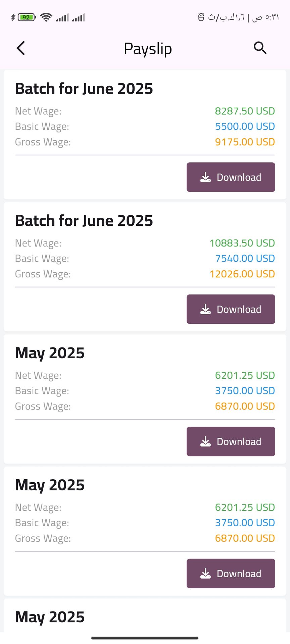Click the download arrow icon under 9175.00 USD gross wage
The image size is (290, 644).
coord(205,177)
